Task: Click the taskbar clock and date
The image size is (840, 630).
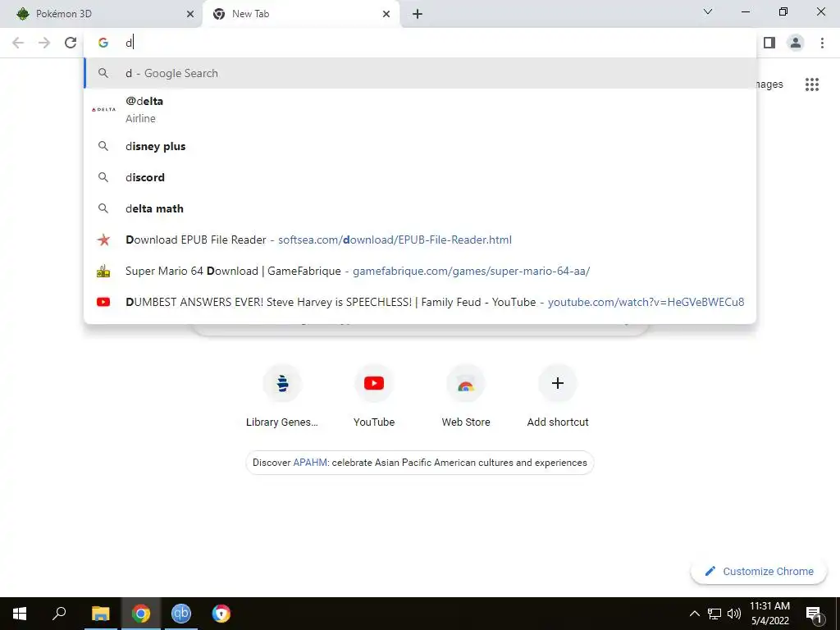Action: (x=769, y=614)
